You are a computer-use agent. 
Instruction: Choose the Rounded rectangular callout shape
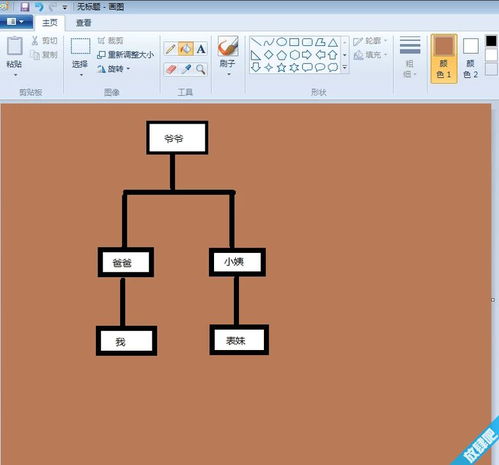point(307,67)
